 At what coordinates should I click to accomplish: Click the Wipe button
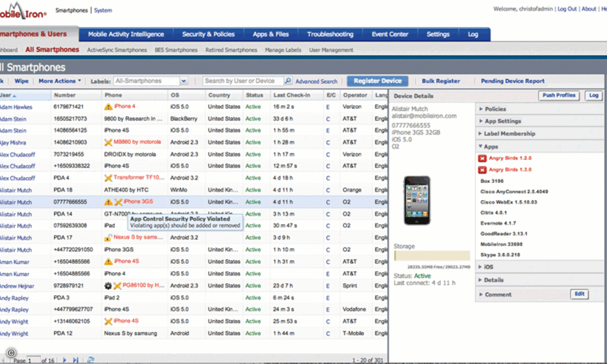click(x=21, y=81)
